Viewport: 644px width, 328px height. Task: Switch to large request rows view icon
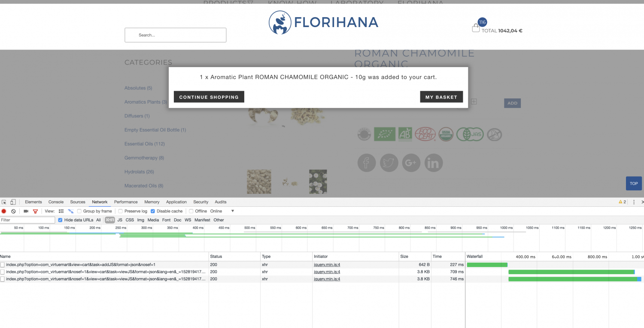point(61,211)
